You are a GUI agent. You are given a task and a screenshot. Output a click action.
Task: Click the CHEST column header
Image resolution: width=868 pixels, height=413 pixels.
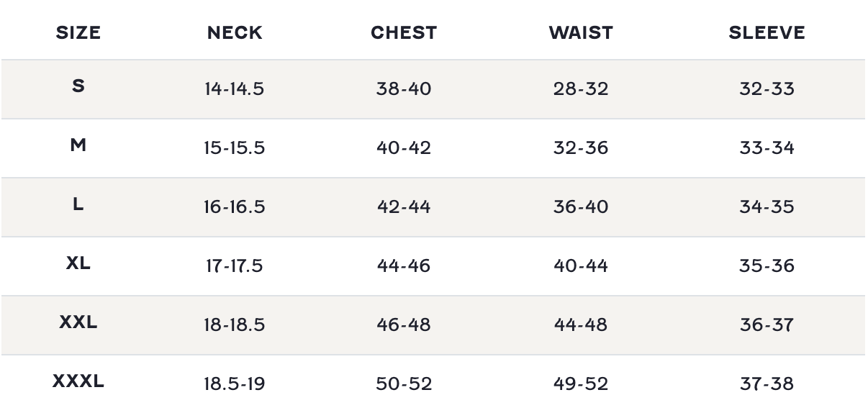point(404,33)
